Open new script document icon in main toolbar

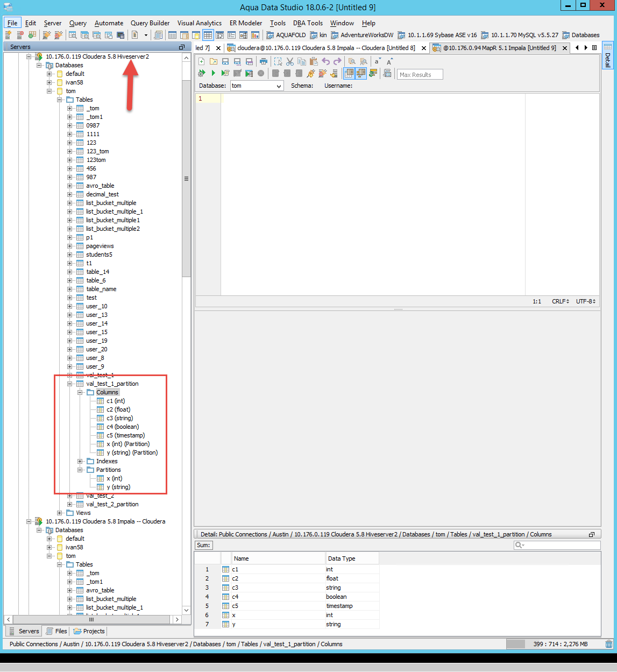click(x=134, y=35)
